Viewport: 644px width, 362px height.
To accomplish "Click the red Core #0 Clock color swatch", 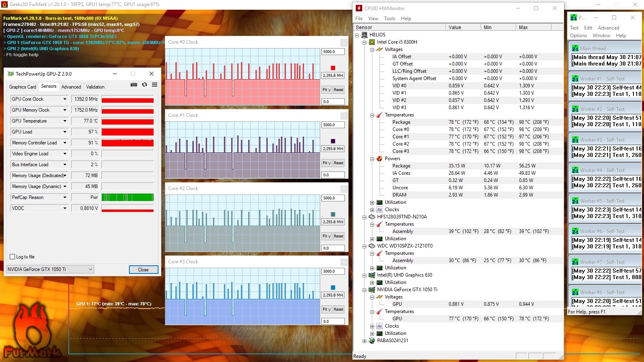I will 333,68.
